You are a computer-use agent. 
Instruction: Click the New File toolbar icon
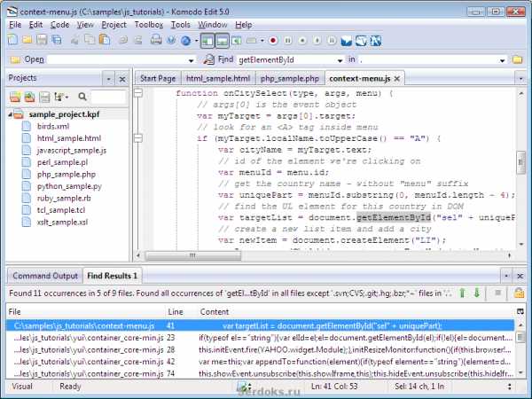coord(12,41)
